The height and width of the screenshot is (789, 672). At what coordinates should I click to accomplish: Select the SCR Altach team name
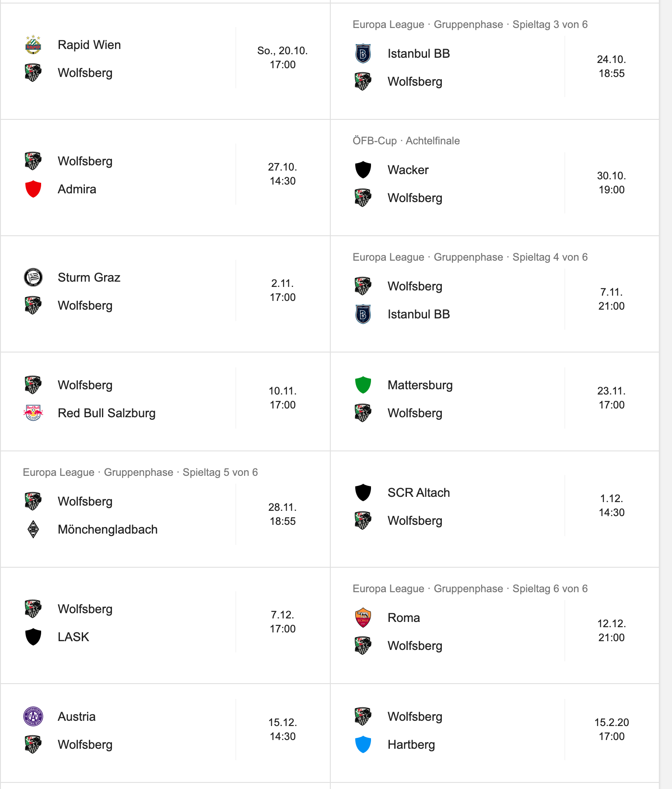pos(419,492)
